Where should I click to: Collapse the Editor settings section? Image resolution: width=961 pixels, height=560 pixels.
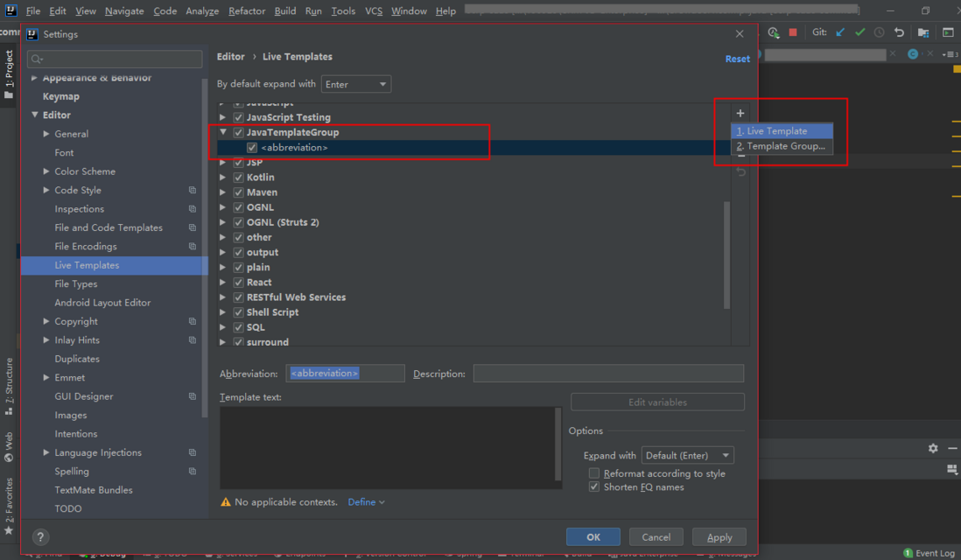point(35,115)
